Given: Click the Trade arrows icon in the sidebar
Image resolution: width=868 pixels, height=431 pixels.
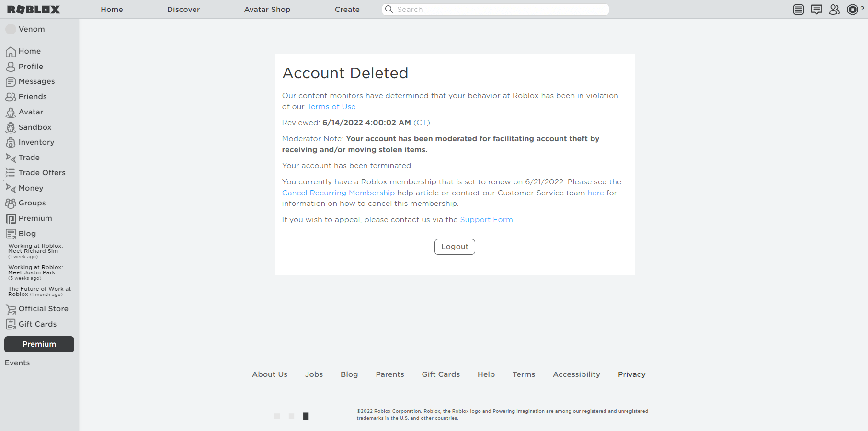Looking at the screenshot, I should 11,158.
